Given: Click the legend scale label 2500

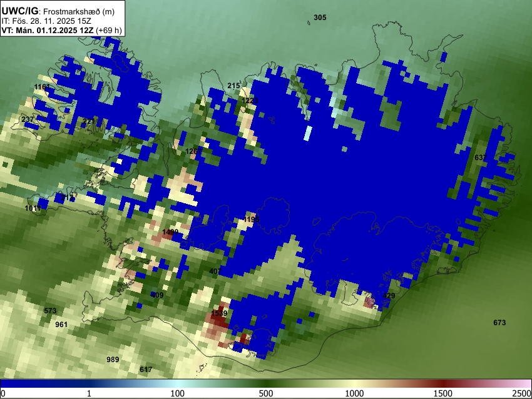Looking at the screenshot, I should coord(522,393).
